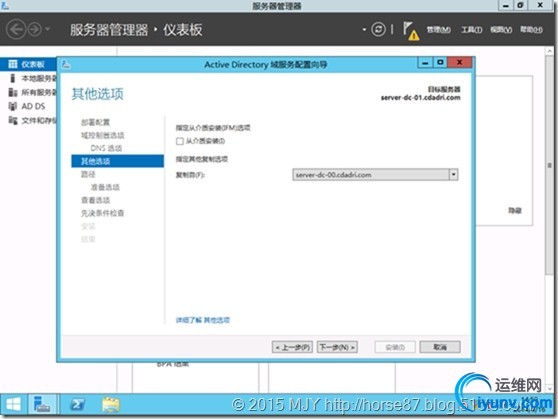This screenshot has height=419, width=558.
Task: Go to the 路径 wizard step
Action: (88, 174)
